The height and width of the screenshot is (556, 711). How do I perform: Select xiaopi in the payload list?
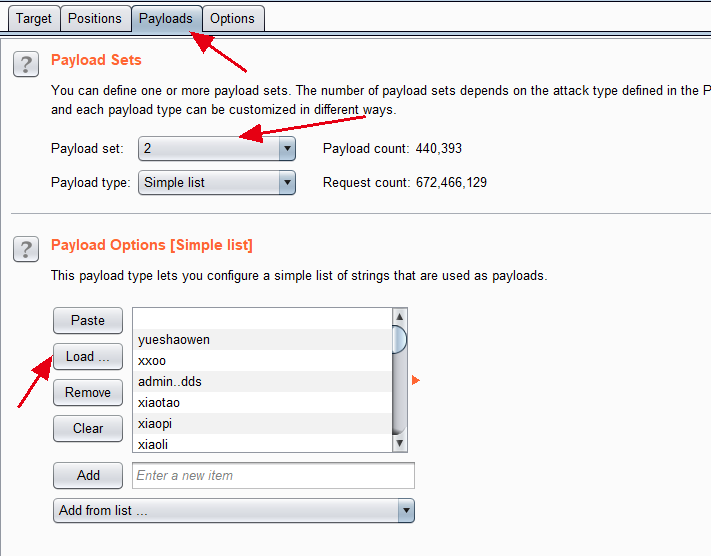[x=262, y=423]
